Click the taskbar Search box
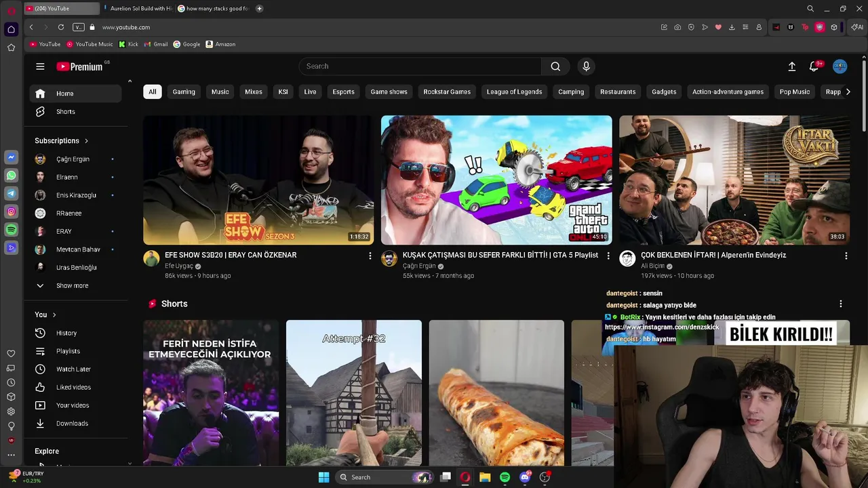Screen dimensions: 868x488 click(x=385, y=477)
